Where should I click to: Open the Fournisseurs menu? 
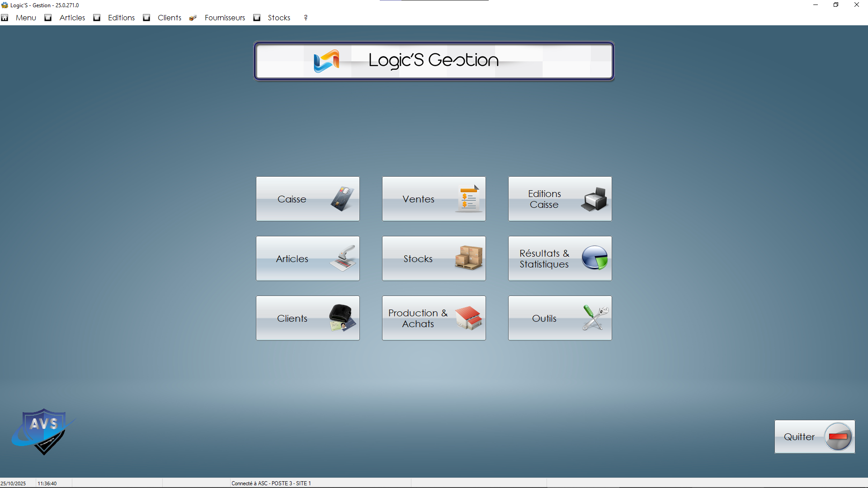[x=225, y=18]
